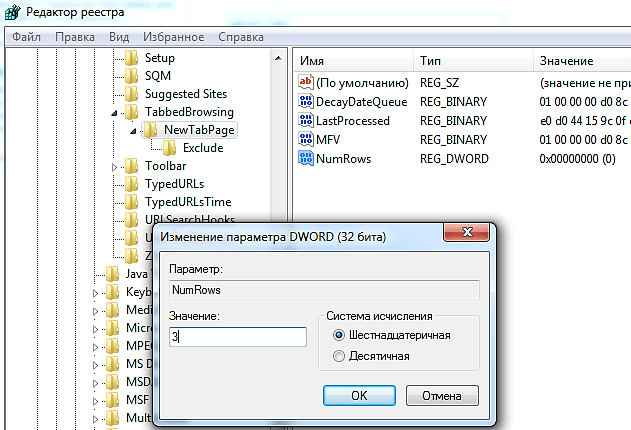
Task: Select Шестнадцатеричная radio button
Action: pos(339,335)
